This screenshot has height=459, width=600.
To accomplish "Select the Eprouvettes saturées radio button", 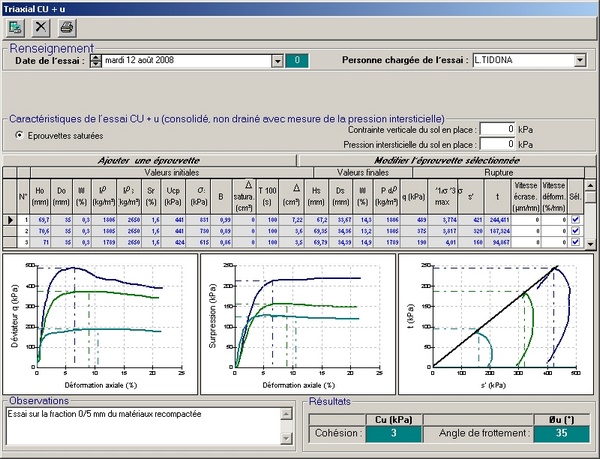I will point(20,134).
